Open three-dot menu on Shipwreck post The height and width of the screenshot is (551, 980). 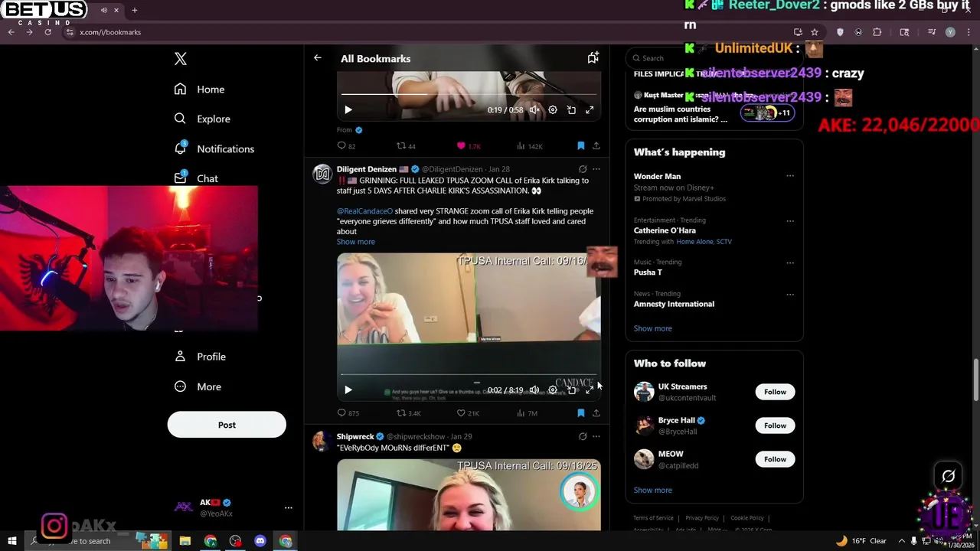(596, 436)
